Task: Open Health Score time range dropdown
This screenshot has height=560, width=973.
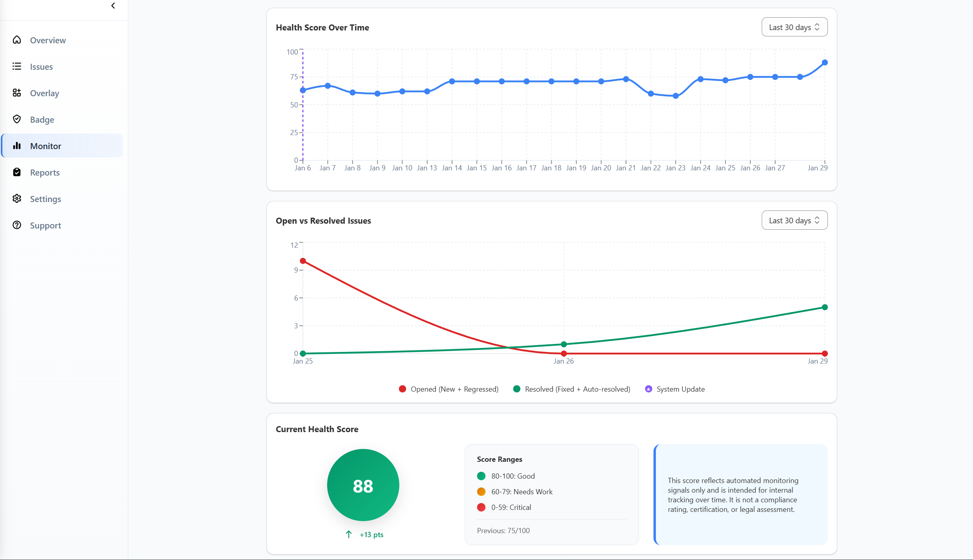Action: pyautogui.click(x=794, y=27)
